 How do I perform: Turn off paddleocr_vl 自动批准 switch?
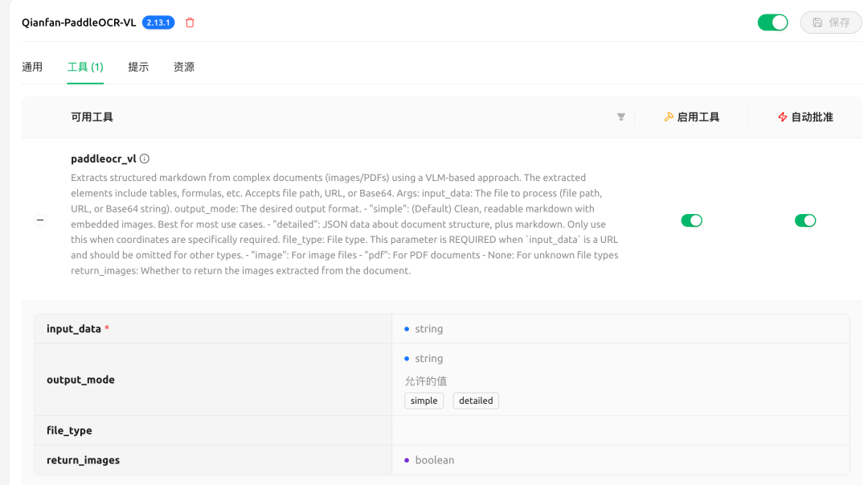tap(805, 220)
